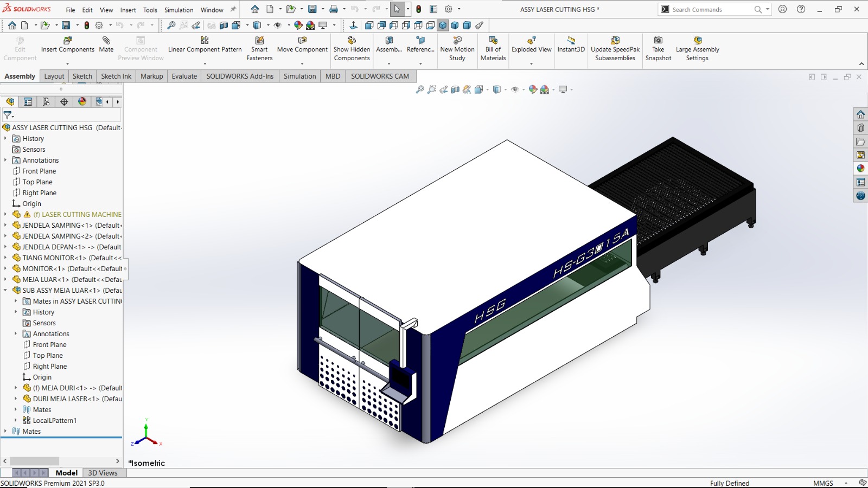The height and width of the screenshot is (488, 868).
Task: Open the Design Library task pane tab
Action: (860, 128)
